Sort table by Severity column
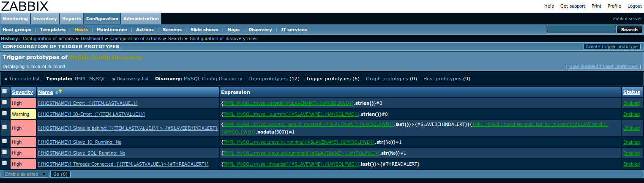The image size is (644, 183). click(x=22, y=92)
